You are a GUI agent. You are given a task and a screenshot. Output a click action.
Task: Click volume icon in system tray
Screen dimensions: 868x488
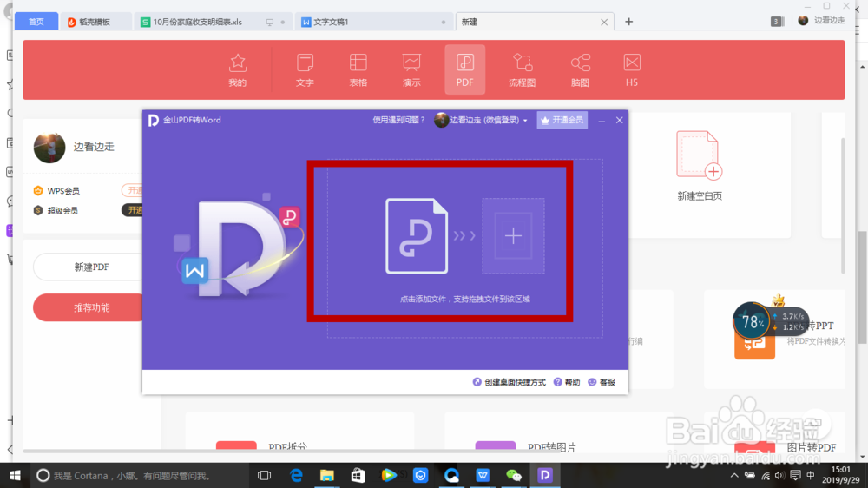click(780, 475)
